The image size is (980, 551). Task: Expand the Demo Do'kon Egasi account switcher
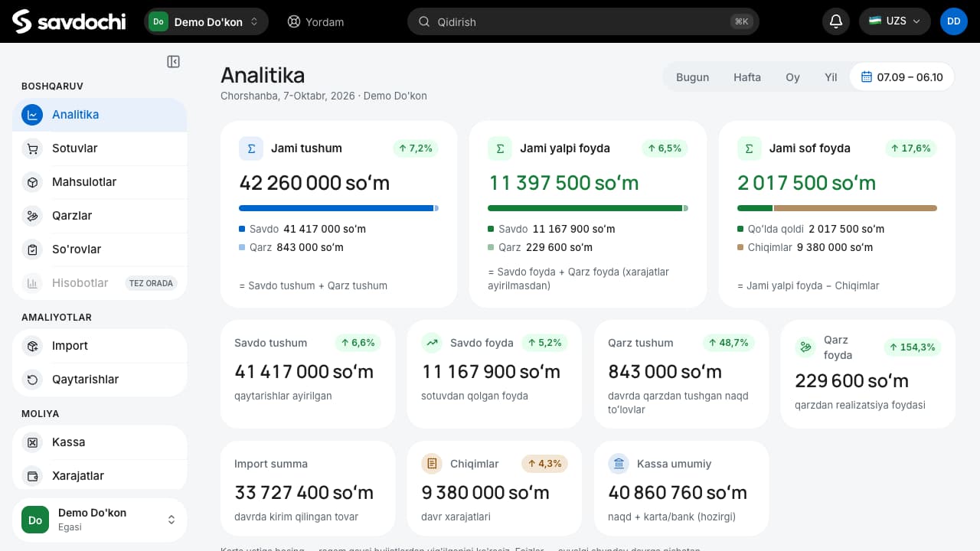pos(100,520)
